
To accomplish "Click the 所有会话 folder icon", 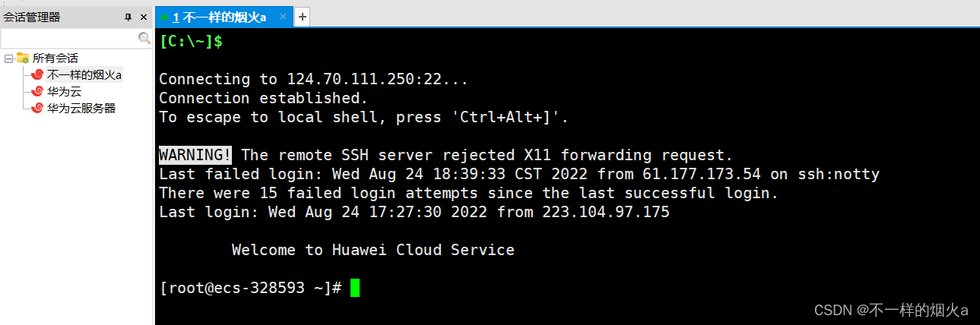I will coord(23,58).
